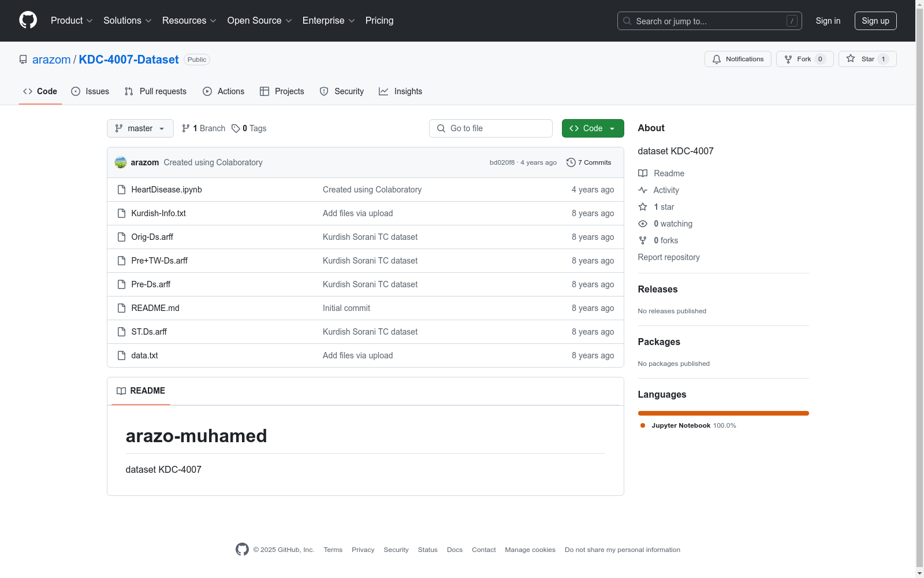Click the commit history clock icon

(571, 162)
